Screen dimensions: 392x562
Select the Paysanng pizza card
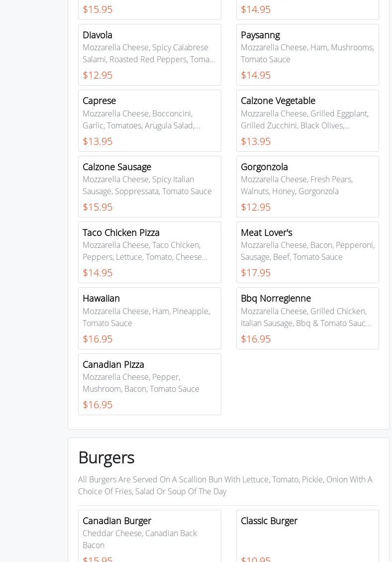[307, 54]
